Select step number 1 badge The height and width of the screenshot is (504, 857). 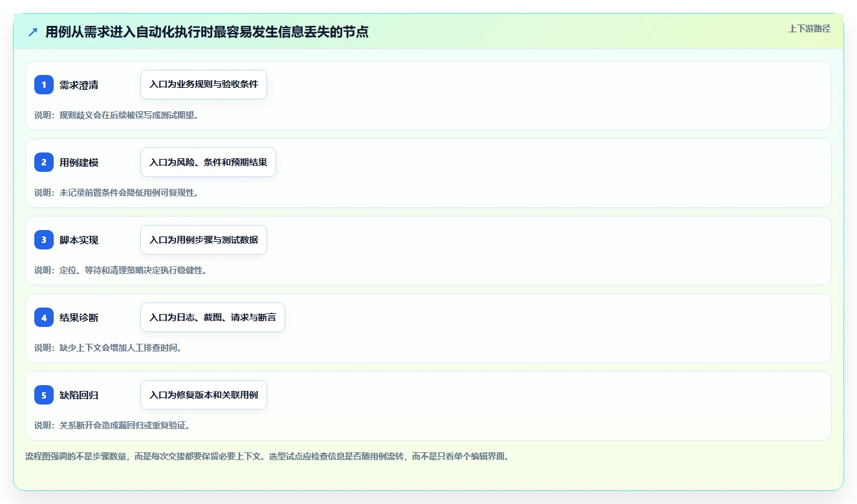(x=44, y=85)
